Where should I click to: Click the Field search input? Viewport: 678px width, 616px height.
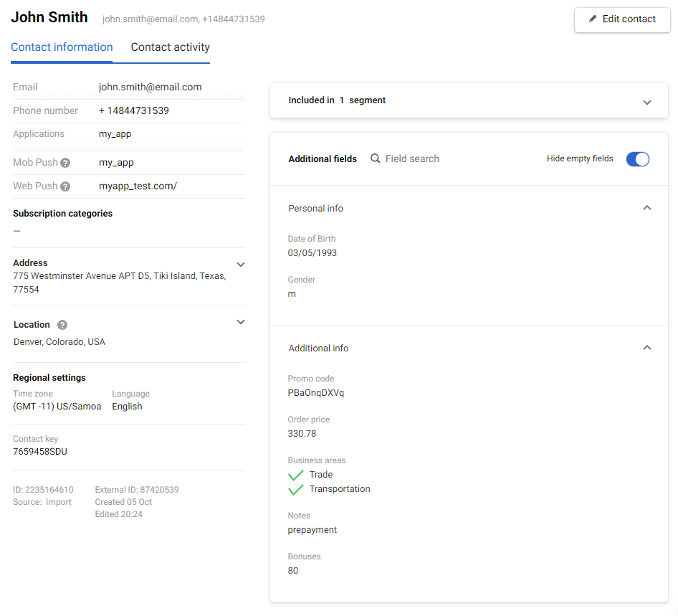(x=412, y=158)
